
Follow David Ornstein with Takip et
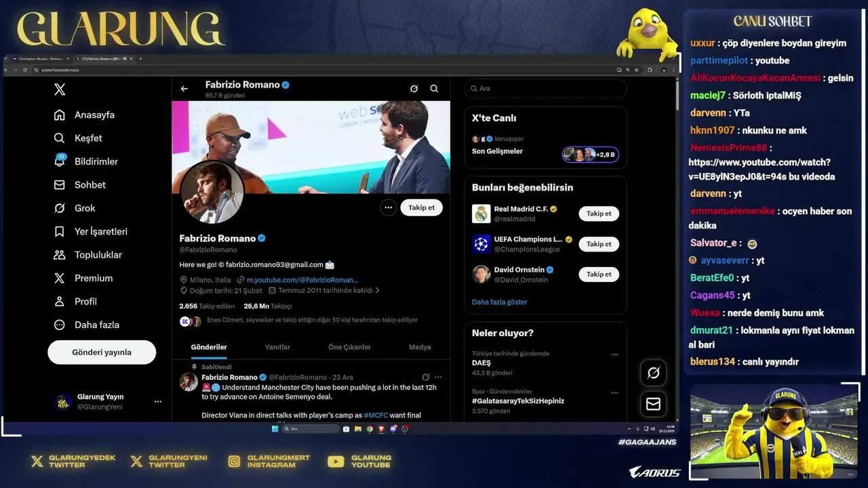pyautogui.click(x=599, y=274)
